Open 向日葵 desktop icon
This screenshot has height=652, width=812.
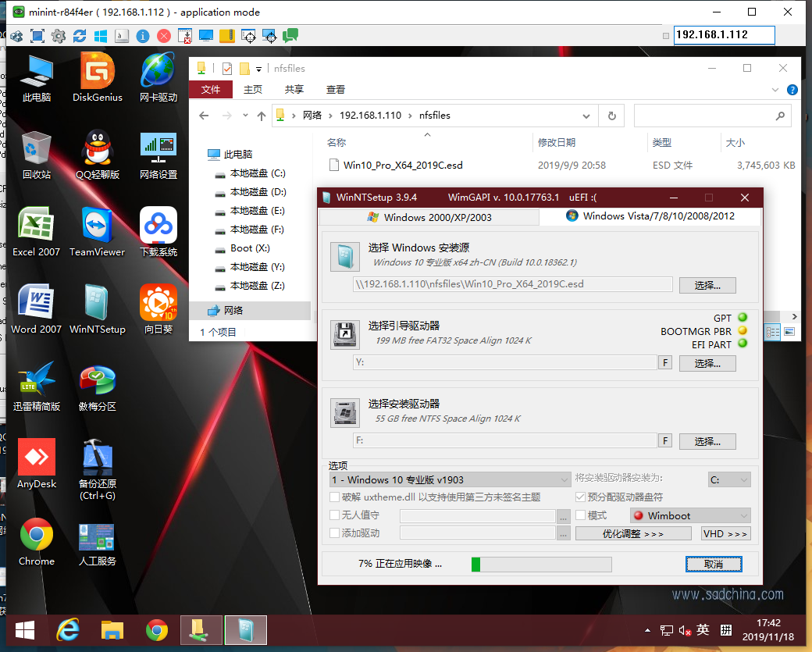tap(158, 308)
